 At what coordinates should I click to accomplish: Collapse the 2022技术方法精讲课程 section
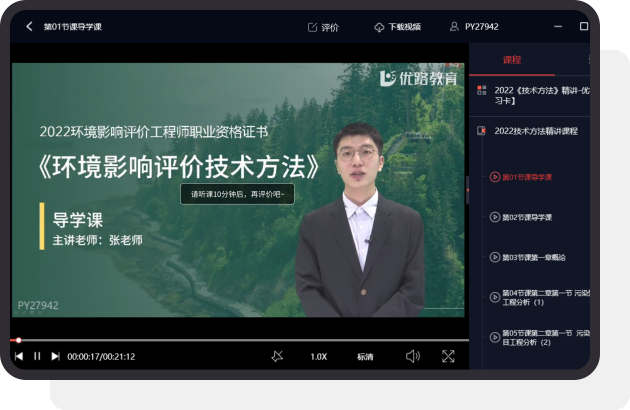(535, 131)
